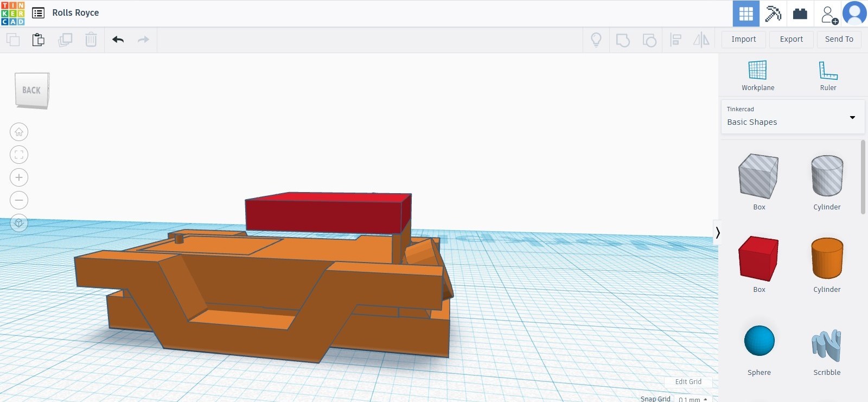Open the design list icon beside Rolls Royce
The width and height of the screenshot is (868, 402).
[x=38, y=13]
